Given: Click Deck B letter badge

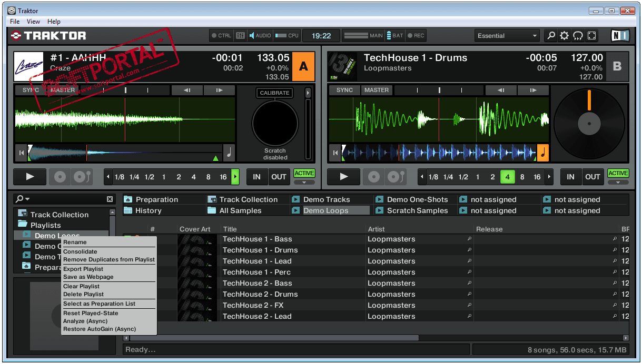Looking at the screenshot, I should tap(617, 66).
